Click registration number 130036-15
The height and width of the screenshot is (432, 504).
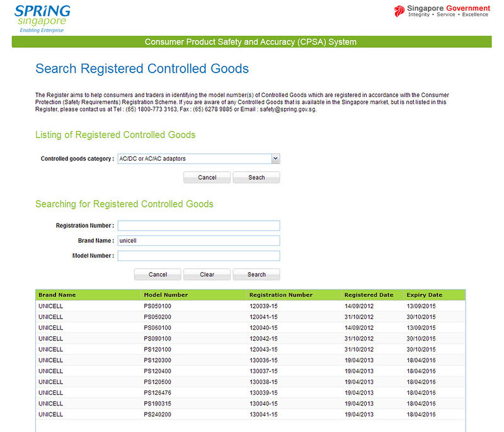point(263,360)
